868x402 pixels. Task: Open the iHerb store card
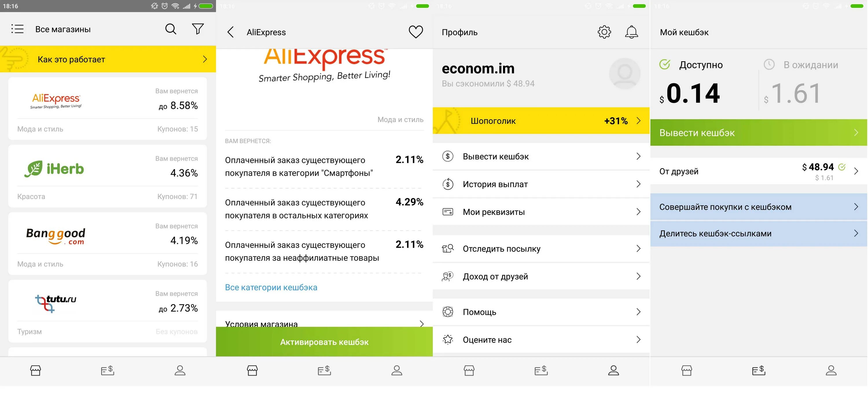tap(107, 176)
